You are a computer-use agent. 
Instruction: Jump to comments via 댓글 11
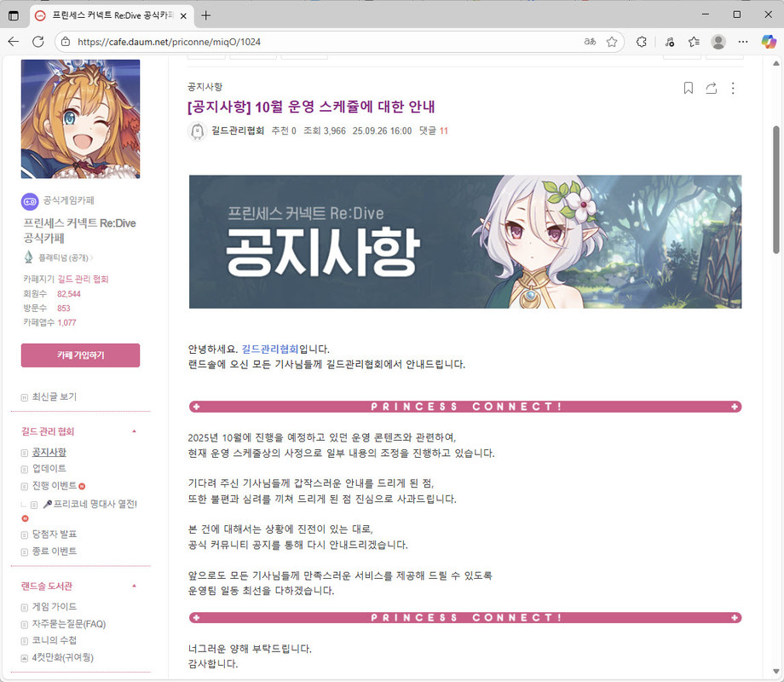click(434, 130)
